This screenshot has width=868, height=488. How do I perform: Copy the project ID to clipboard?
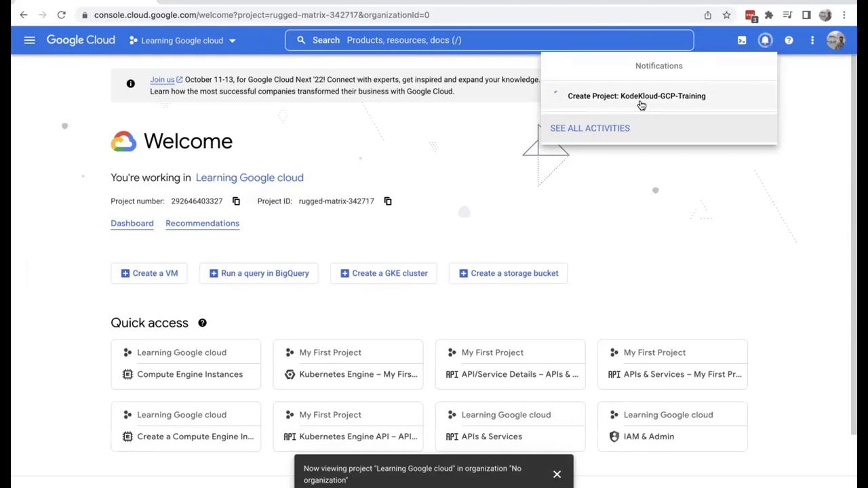(388, 201)
